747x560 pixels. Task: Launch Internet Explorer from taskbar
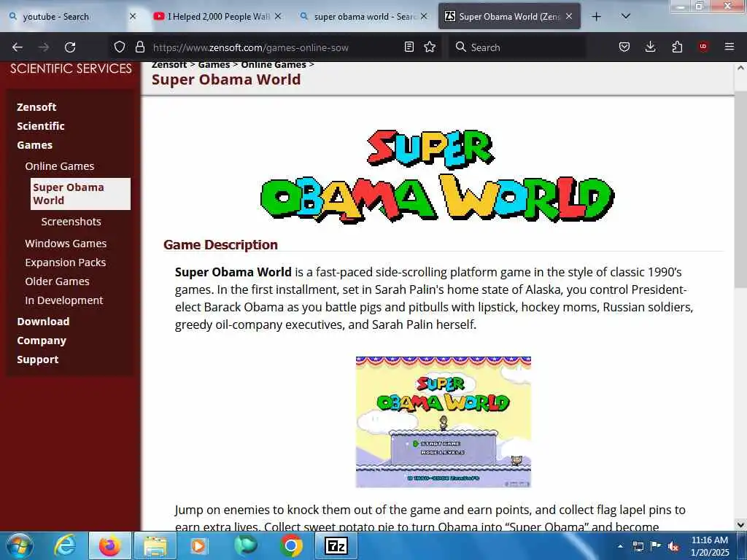(x=65, y=545)
